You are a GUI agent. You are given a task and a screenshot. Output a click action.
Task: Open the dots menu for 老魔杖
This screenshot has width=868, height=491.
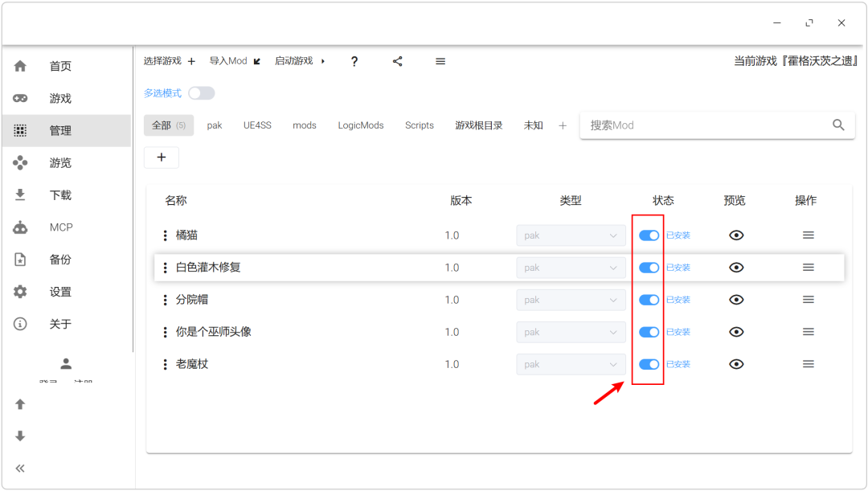point(165,364)
